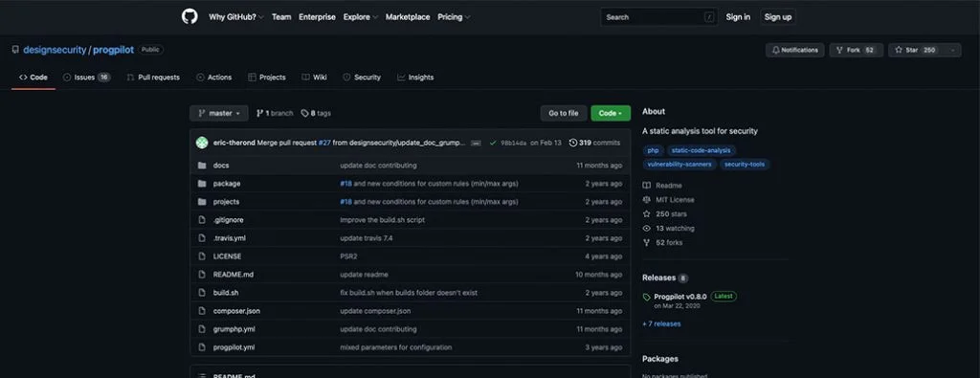The height and width of the screenshot is (378, 980).
Task: Open the MIT License link
Action: coord(669,200)
